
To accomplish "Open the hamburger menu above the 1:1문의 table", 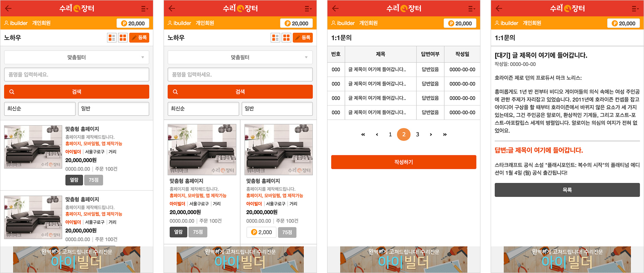I will [x=472, y=9].
